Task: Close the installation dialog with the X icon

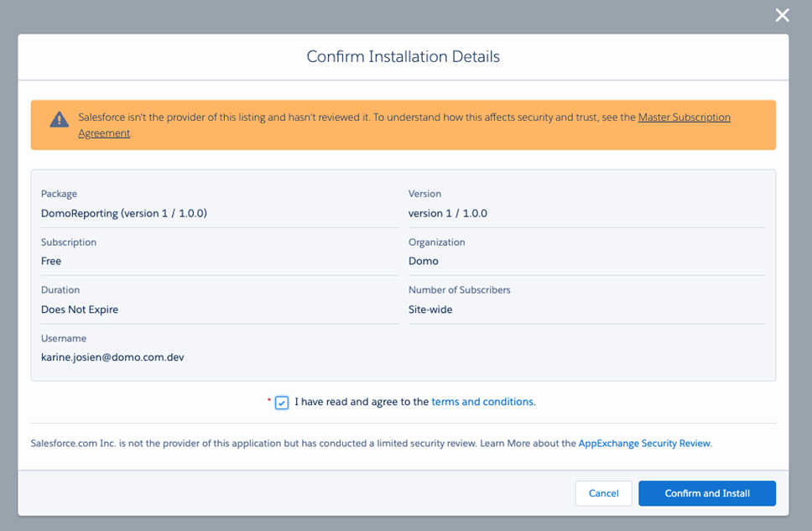Action: click(x=782, y=15)
